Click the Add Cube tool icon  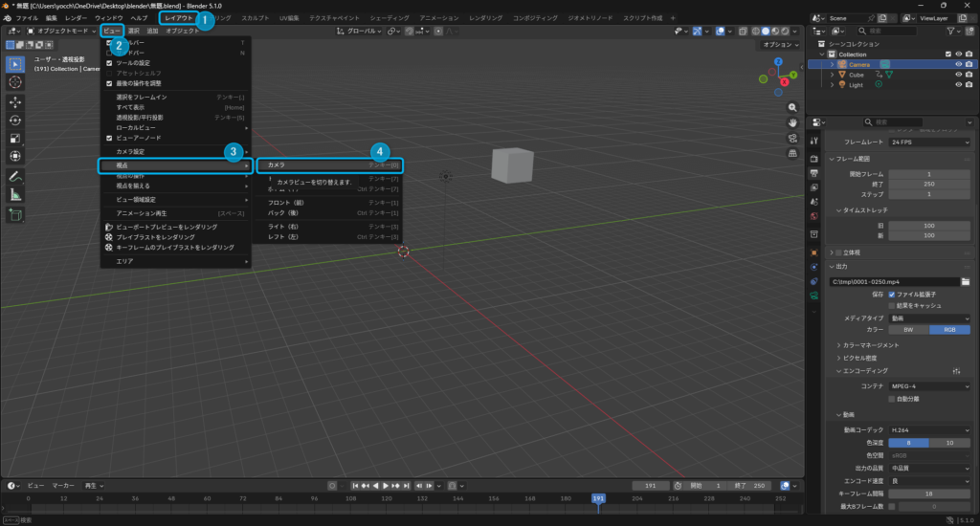coord(15,215)
